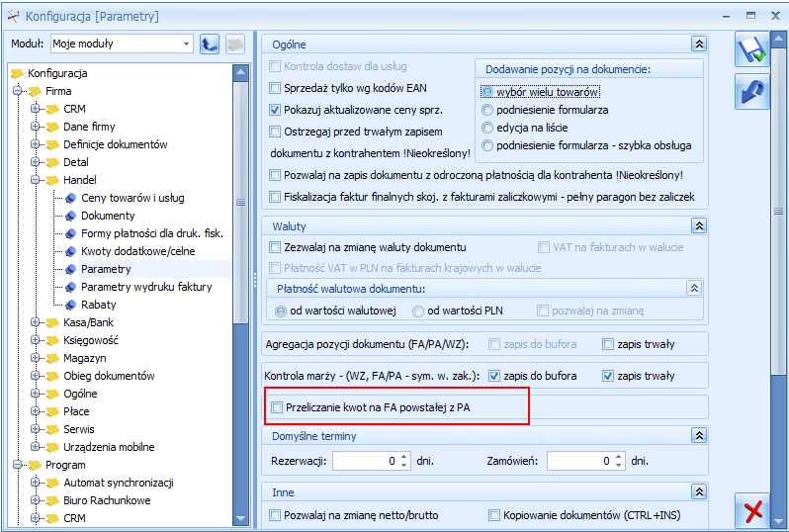Select Dokumenty under Handel
The image size is (789, 532).
(x=108, y=216)
